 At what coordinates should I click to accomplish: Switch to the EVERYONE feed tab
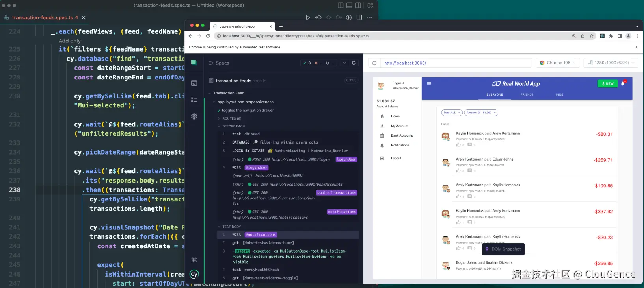pos(494,94)
